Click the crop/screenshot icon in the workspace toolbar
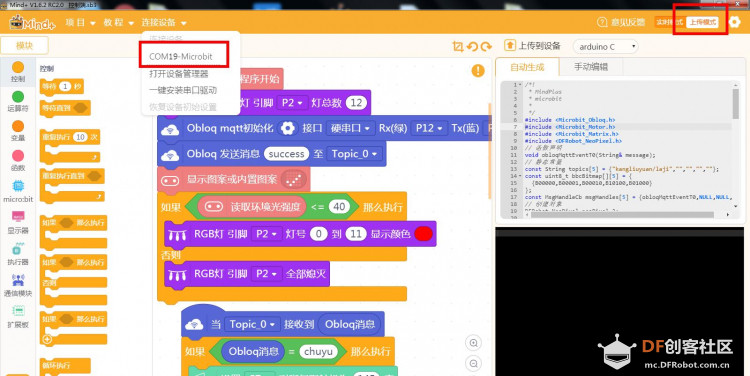The width and height of the screenshot is (750, 376). (458, 46)
